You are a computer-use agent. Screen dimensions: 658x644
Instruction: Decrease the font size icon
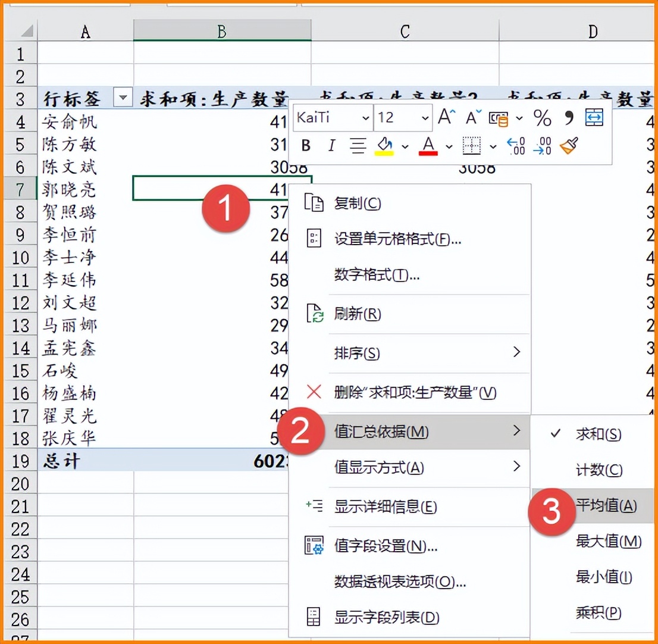(471, 118)
